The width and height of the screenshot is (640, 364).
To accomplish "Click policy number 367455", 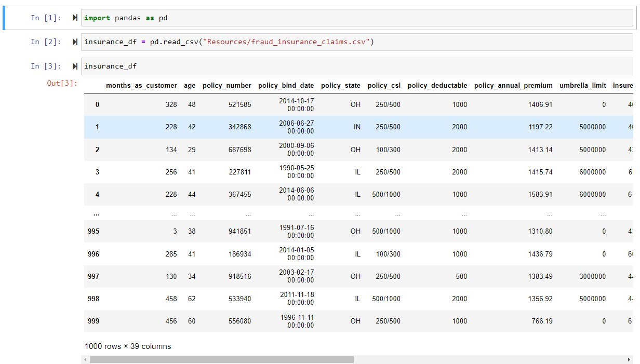I will [240, 194].
